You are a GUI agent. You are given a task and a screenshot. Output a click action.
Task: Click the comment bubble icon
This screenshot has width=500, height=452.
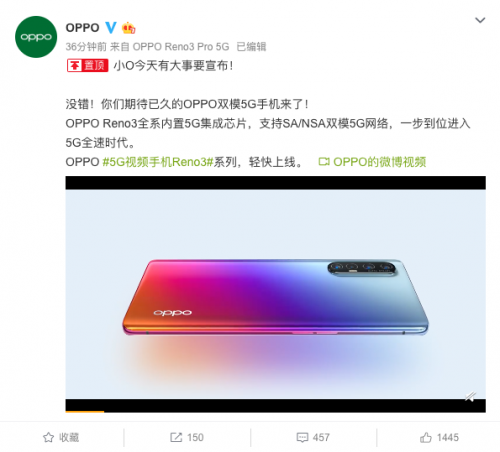coord(302,437)
